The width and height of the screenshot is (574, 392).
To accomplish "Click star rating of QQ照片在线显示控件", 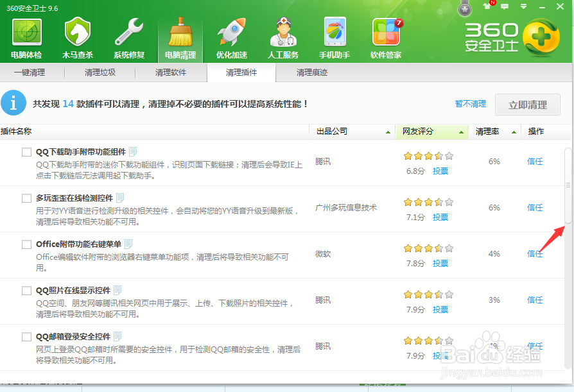I will point(429,294).
